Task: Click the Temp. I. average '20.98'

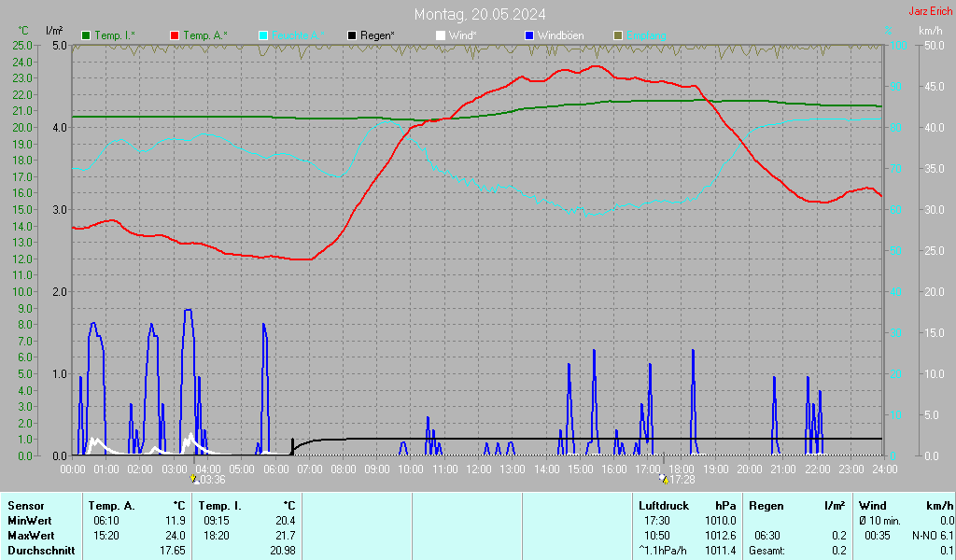Action: (x=283, y=551)
